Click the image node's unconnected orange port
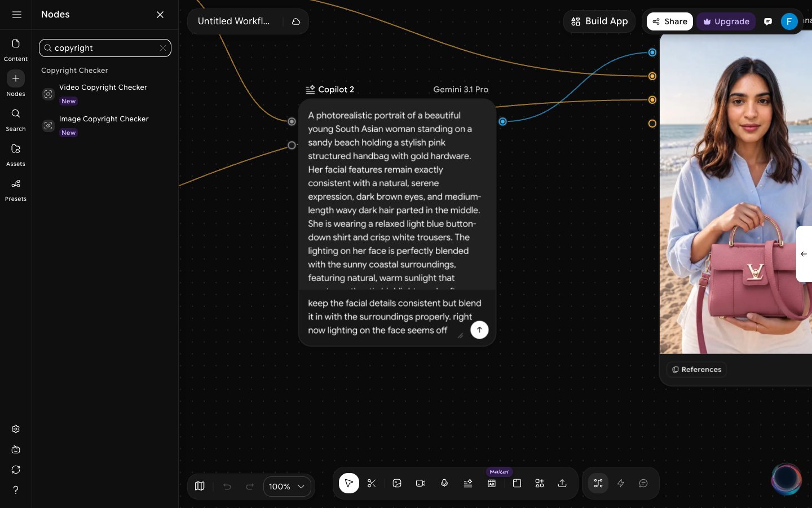Viewport: 812px width, 508px height. click(652, 124)
